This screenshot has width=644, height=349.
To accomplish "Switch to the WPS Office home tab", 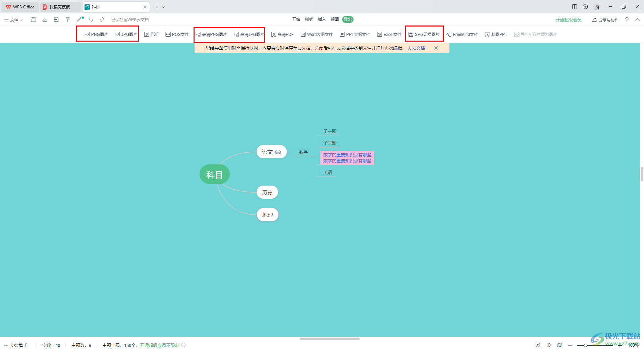I will point(20,7).
